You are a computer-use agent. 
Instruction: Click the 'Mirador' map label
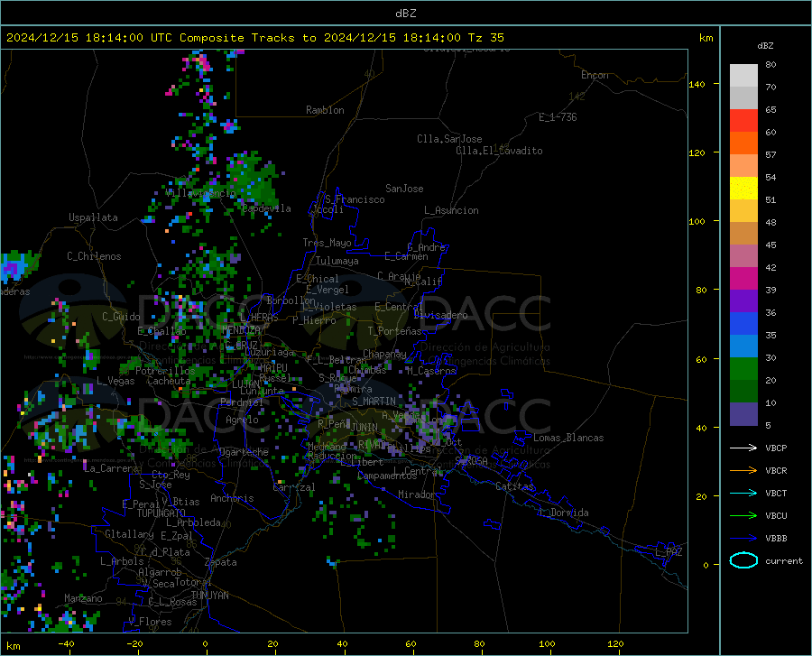click(416, 494)
